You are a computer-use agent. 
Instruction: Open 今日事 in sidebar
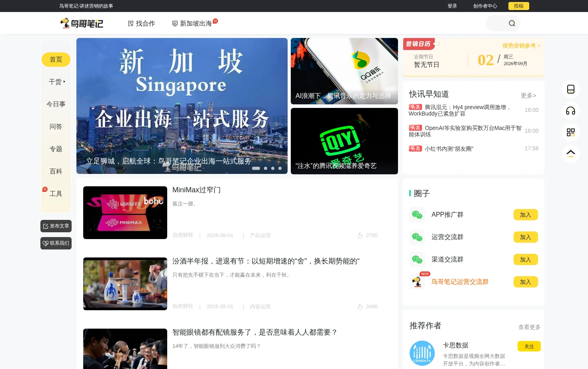[56, 104]
